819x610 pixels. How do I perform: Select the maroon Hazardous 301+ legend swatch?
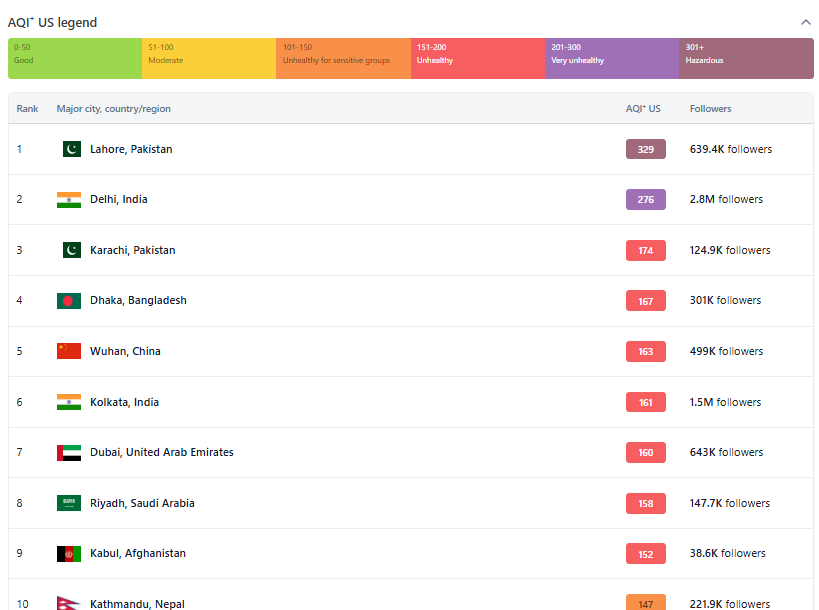(x=746, y=58)
